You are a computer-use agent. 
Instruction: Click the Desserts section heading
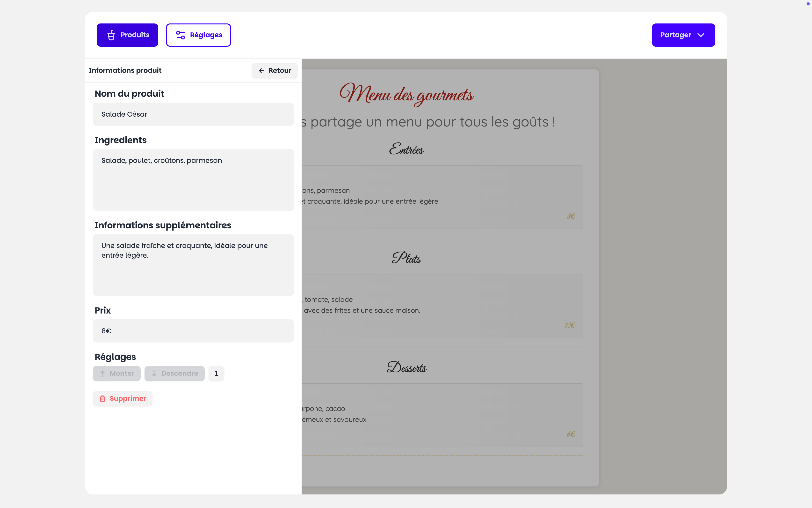click(406, 367)
